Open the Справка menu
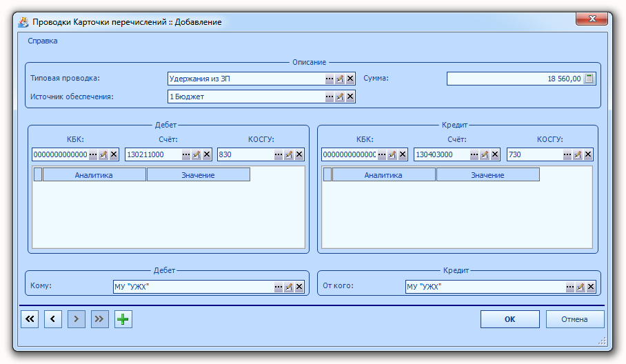 click(42, 41)
